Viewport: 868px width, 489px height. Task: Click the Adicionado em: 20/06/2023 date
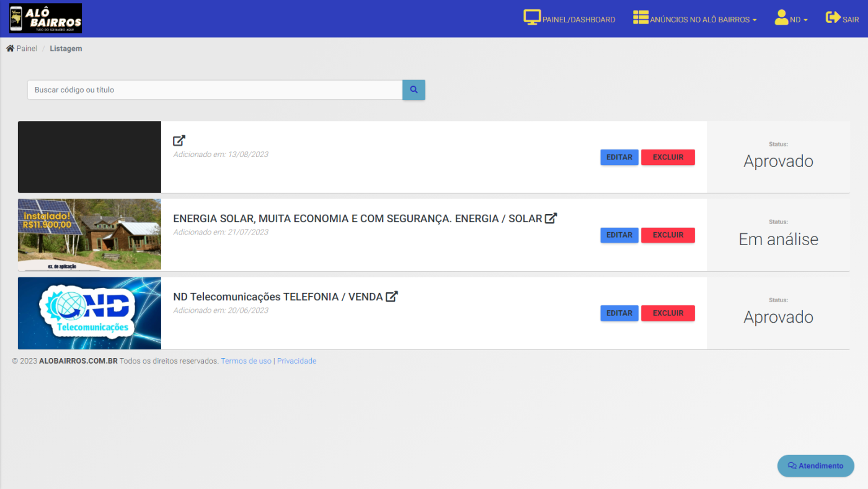click(221, 310)
